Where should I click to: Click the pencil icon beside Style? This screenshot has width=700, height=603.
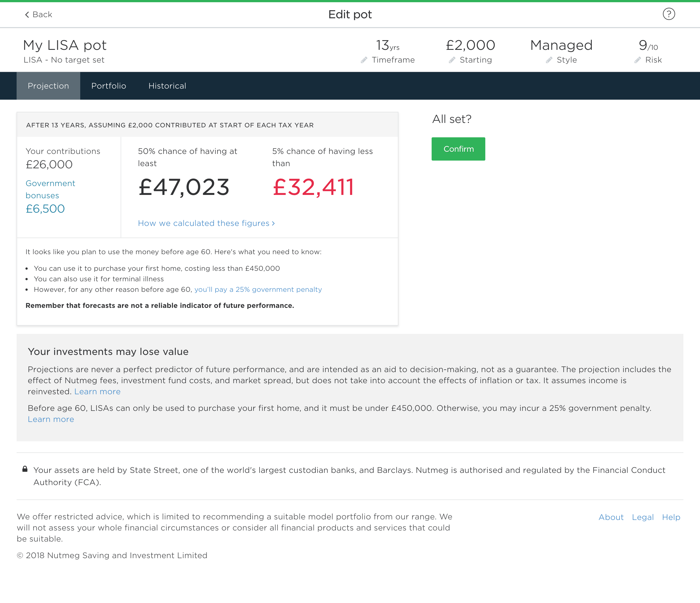point(549,60)
